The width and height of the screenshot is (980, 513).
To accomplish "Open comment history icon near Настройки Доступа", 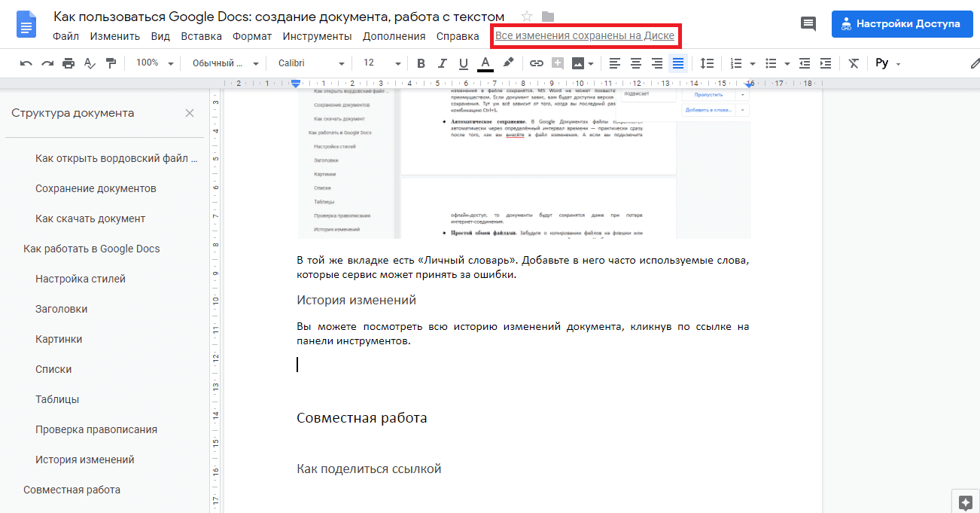I will coord(808,23).
